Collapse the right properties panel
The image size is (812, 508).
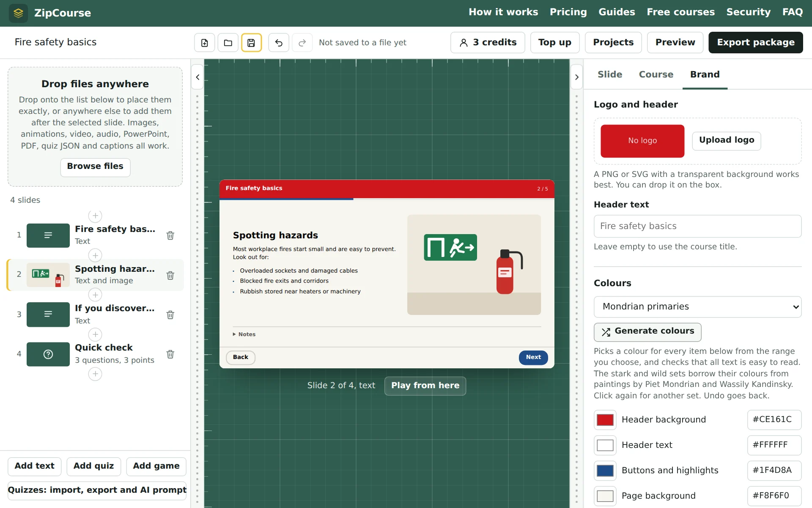coord(576,77)
